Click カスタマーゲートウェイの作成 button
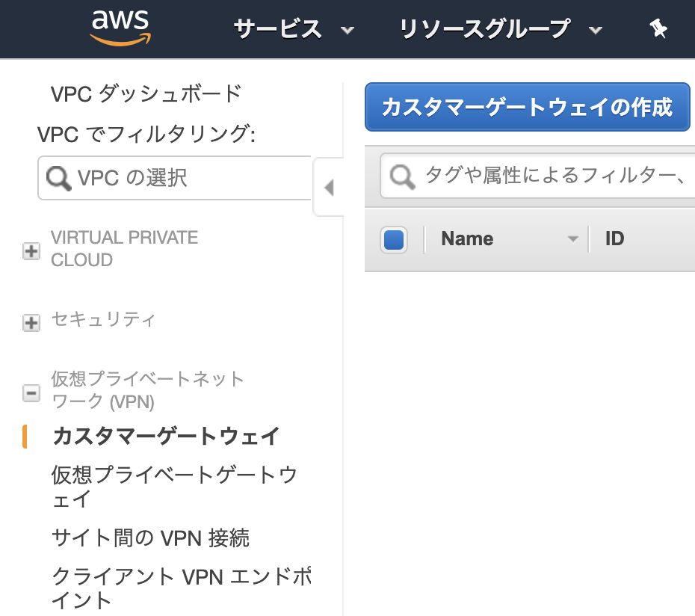695x616 pixels. (x=527, y=107)
